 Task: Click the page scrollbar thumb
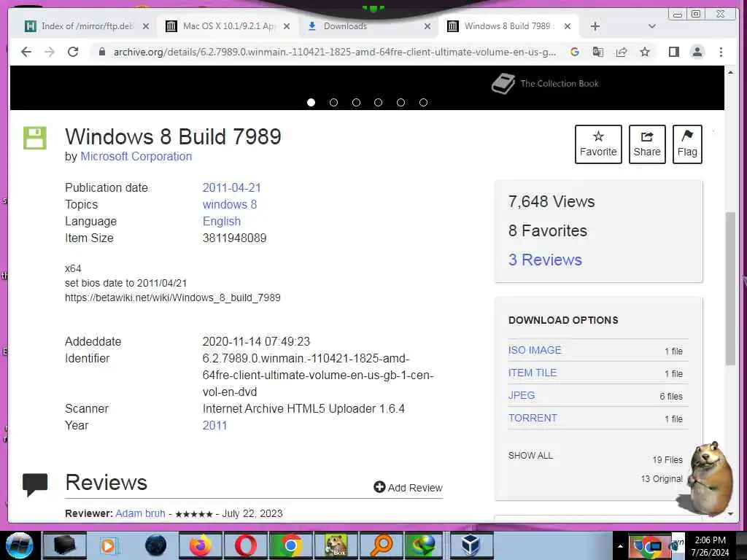point(730,289)
